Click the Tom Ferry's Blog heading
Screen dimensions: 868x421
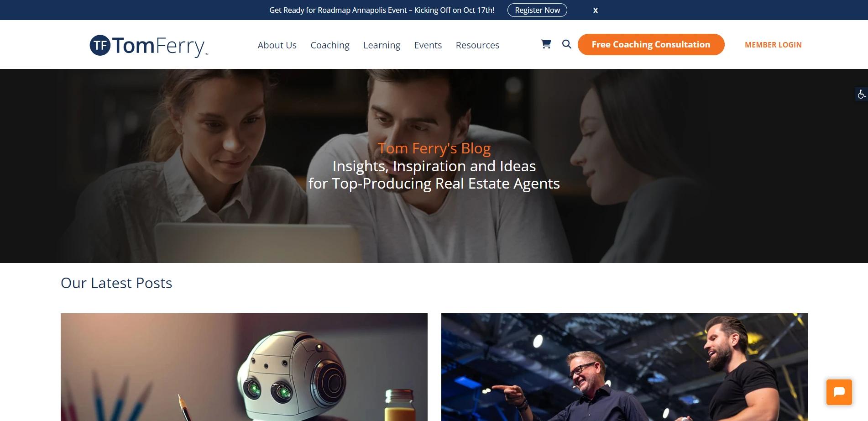[x=434, y=148]
